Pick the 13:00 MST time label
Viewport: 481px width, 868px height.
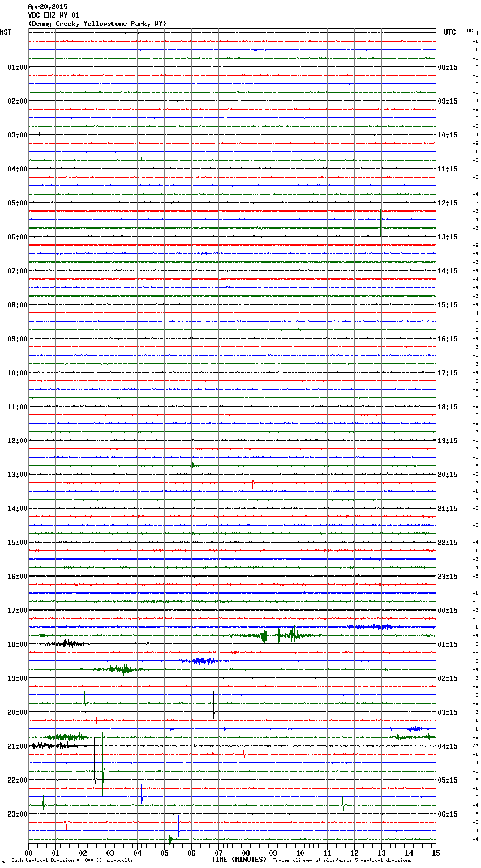(18, 475)
